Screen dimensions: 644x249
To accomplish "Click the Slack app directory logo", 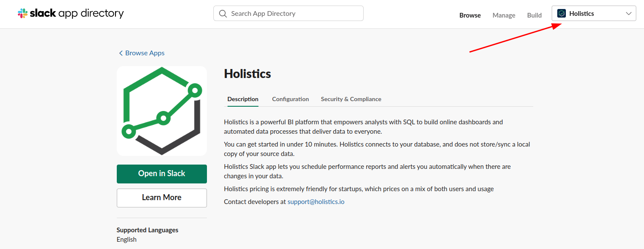I will 71,13.
